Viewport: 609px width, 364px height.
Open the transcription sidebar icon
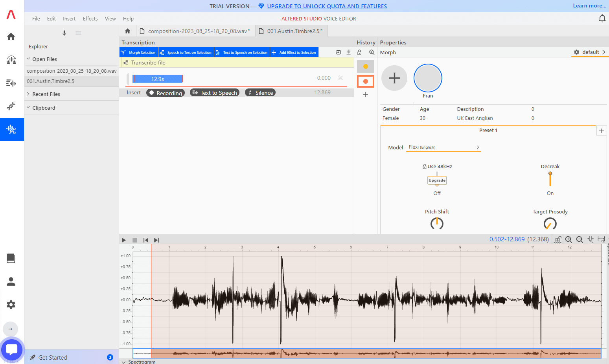11,83
